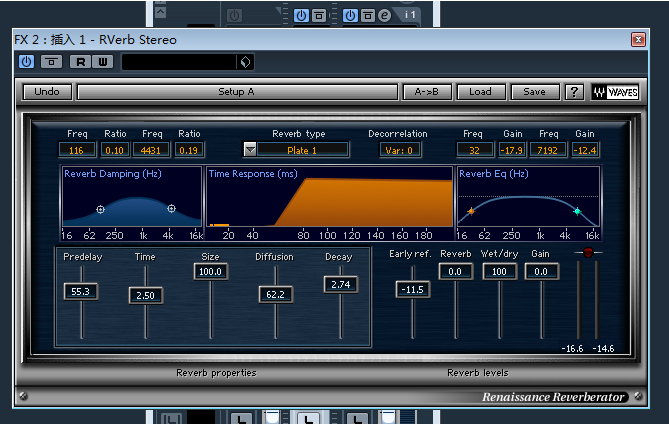669x424 pixels.
Task: Click the Save preset button
Action: pos(534,92)
